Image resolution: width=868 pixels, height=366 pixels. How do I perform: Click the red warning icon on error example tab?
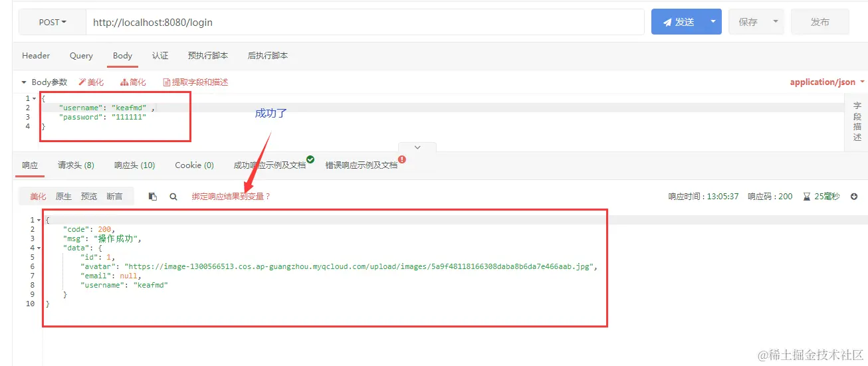(402, 159)
